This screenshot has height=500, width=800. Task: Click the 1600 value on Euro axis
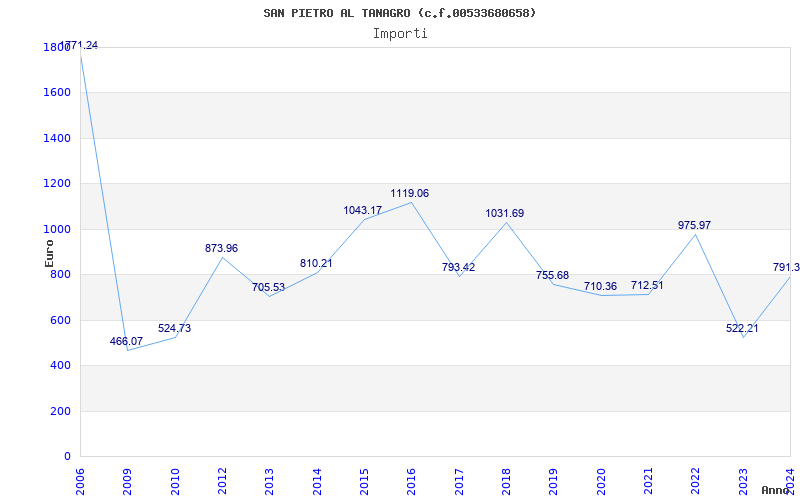tap(57, 93)
